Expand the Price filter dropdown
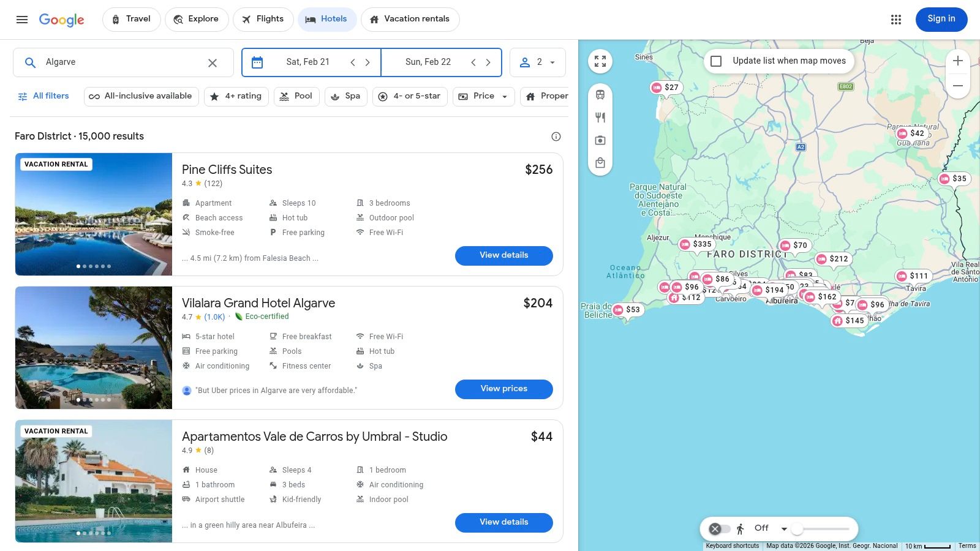The height and width of the screenshot is (551, 980). (484, 96)
